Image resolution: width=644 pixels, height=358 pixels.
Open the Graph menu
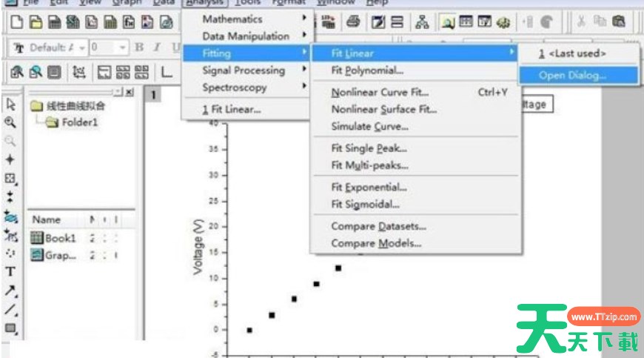tap(127, 2)
